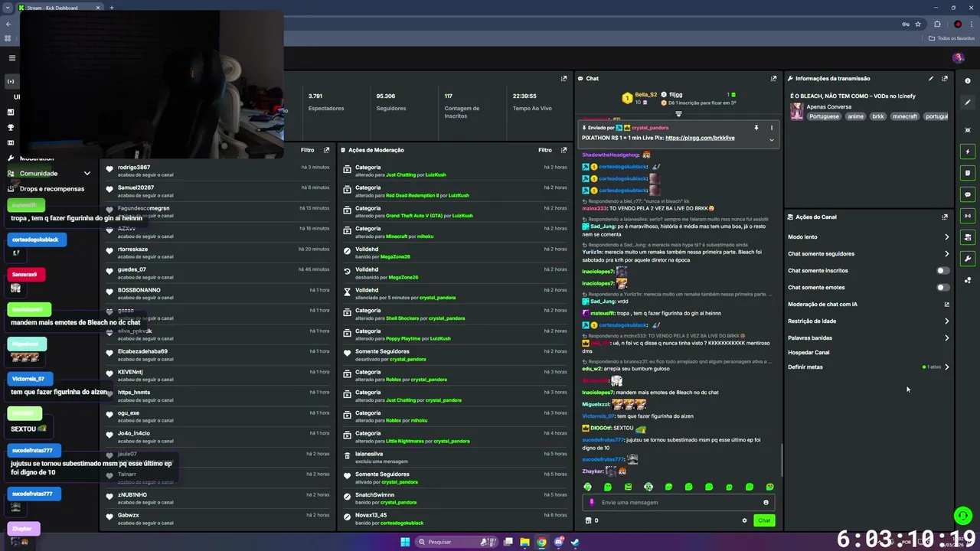This screenshot has height=551, width=980.
Task: Click the green Chat send button
Action: pyautogui.click(x=764, y=520)
